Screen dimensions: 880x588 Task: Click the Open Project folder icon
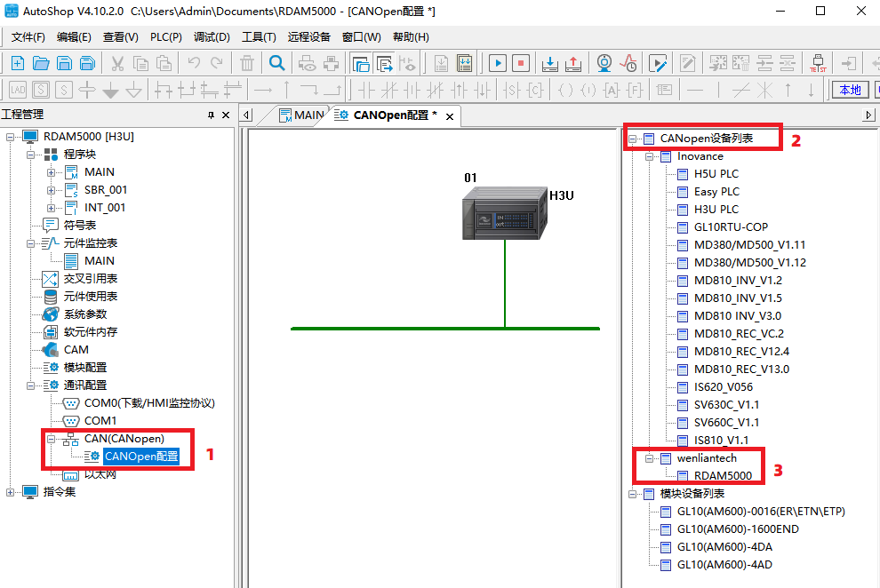point(41,63)
